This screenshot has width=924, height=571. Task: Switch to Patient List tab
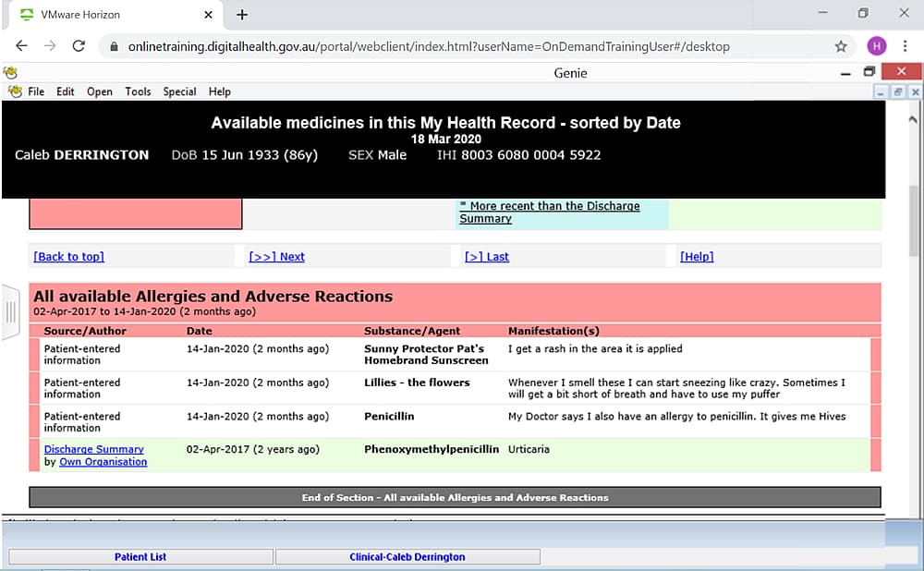[140, 557]
